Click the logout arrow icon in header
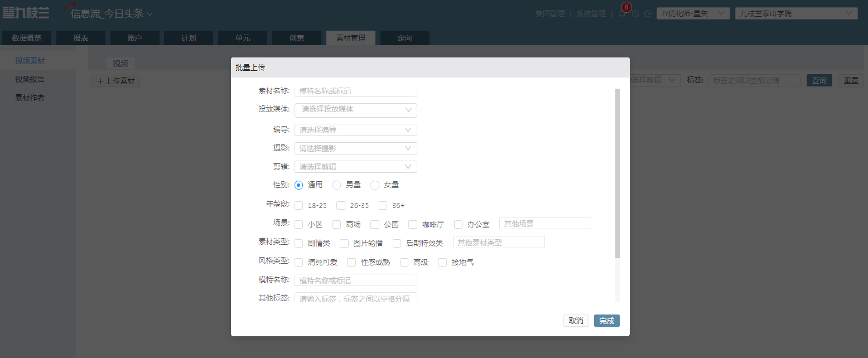Screen dimensions: 868x358 (x=648, y=13)
